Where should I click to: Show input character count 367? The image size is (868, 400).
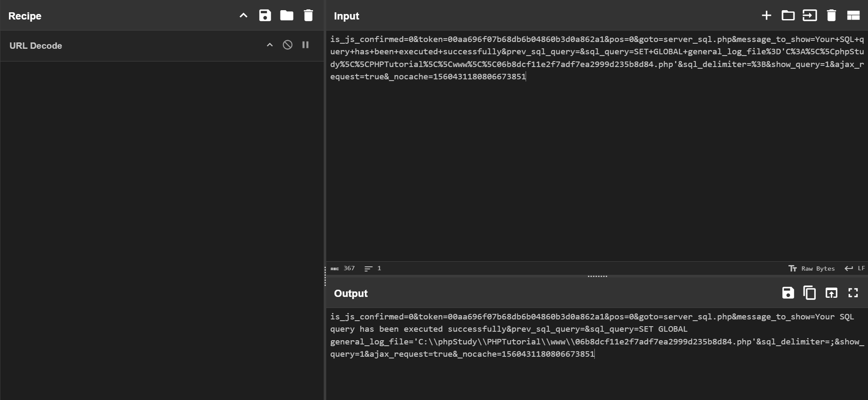tap(343, 269)
